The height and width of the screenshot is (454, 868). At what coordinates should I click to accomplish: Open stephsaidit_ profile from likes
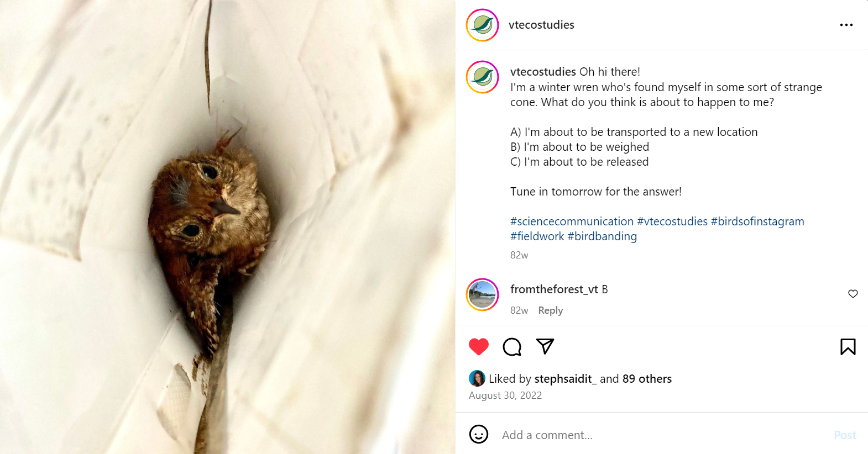[x=565, y=379]
